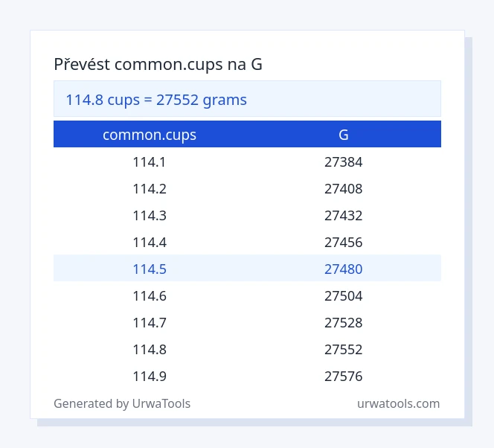Select the table cell 114.8

tap(150, 349)
